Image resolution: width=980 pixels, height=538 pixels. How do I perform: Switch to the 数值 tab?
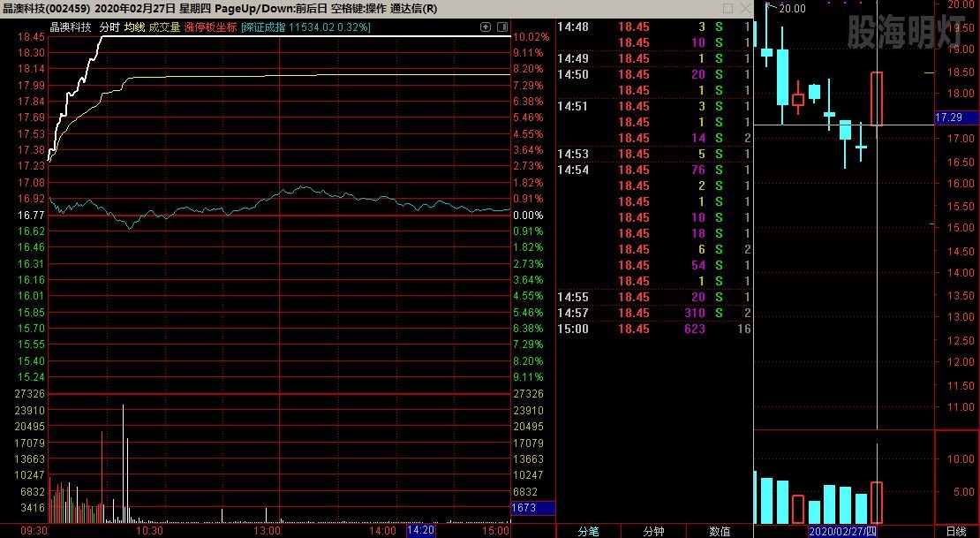point(720,531)
